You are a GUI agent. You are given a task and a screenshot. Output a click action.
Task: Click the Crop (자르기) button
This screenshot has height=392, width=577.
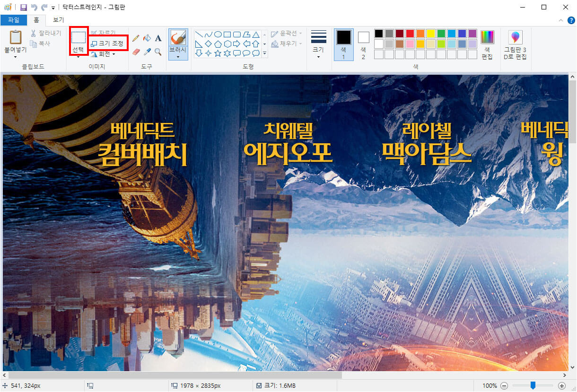pyautogui.click(x=103, y=33)
